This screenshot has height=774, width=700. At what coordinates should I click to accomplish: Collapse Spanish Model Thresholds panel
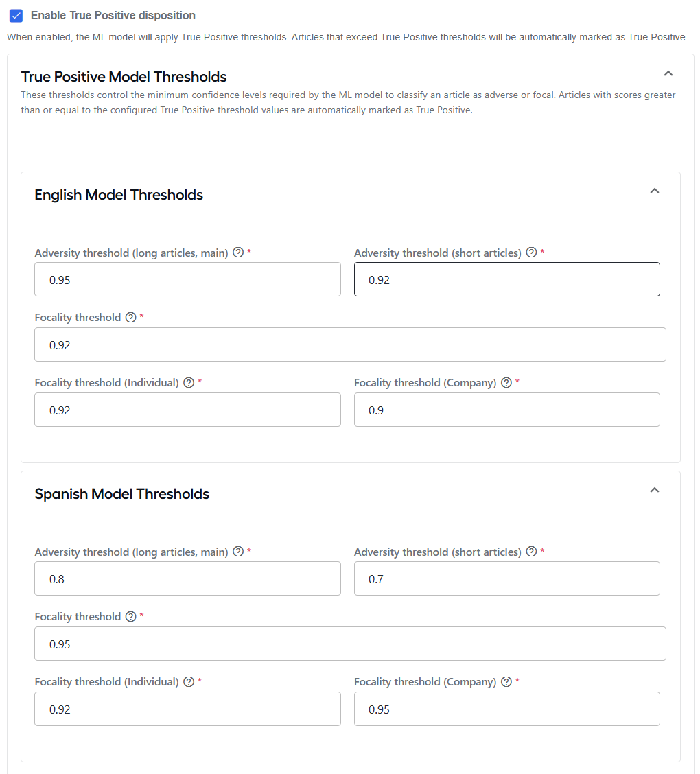point(654,490)
